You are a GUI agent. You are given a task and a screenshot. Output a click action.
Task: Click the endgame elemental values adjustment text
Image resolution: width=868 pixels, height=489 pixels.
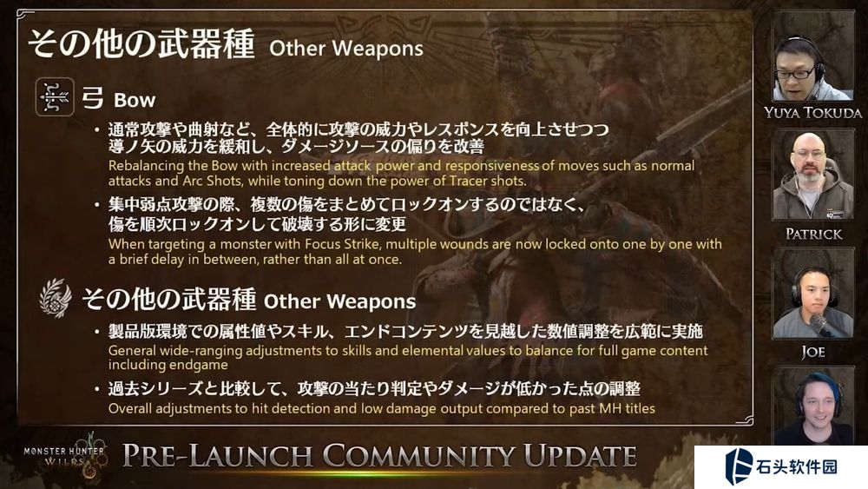[408, 358]
